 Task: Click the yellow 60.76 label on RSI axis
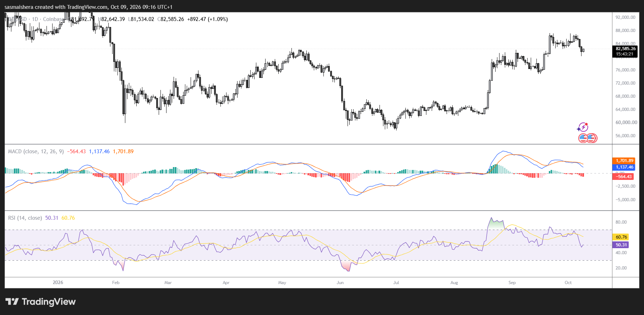[x=621, y=237]
